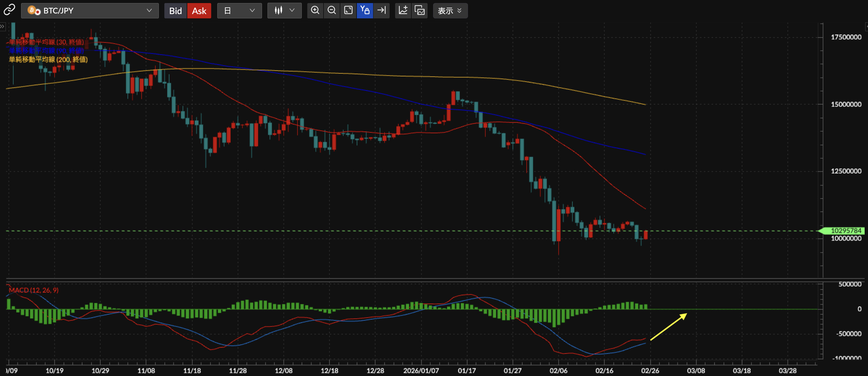The height and width of the screenshot is (376, 868).
Task: Jump to latest candle with arrow-to-bar icon
Action: pyautogui.click(x=381, y=10)
